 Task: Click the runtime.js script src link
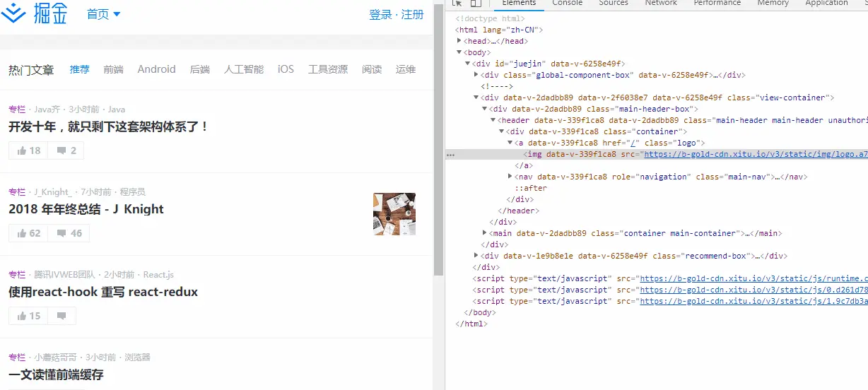(x=753, y=278)
